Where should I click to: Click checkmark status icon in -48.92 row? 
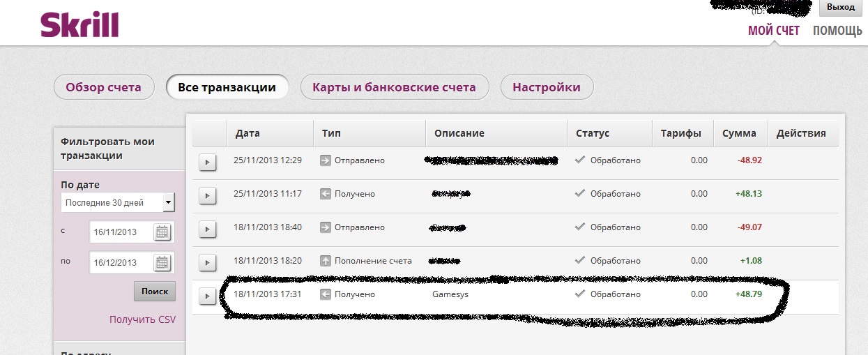point(580,160)
